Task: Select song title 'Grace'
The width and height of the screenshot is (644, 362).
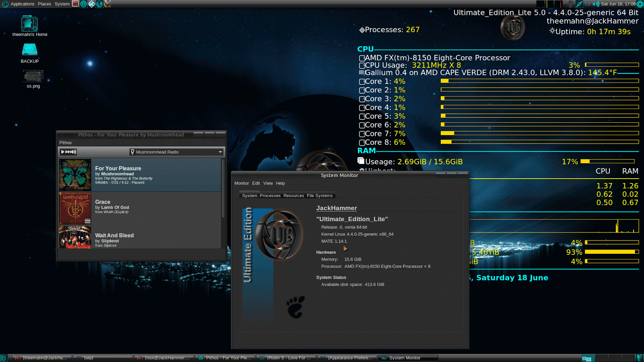Action: pos(103,202)
